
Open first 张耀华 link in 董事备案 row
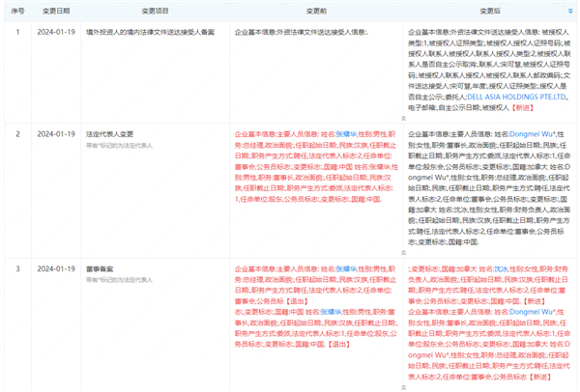pos(344,268)
